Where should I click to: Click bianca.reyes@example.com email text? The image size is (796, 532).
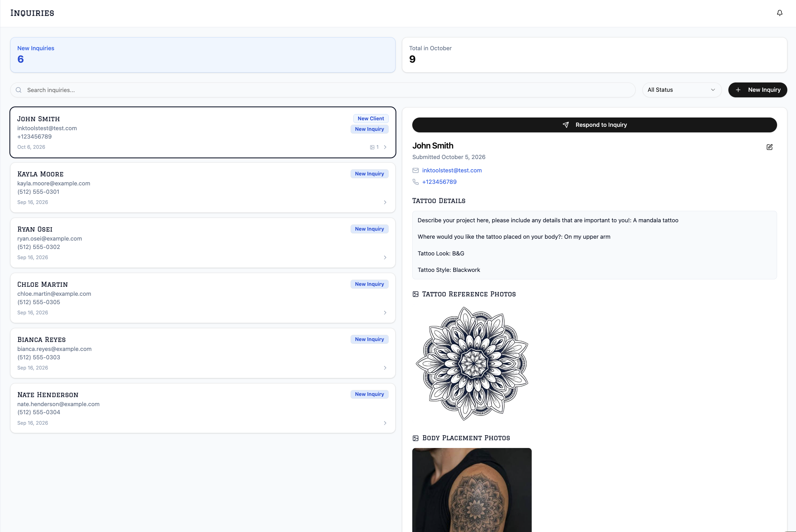coord(54,349)
